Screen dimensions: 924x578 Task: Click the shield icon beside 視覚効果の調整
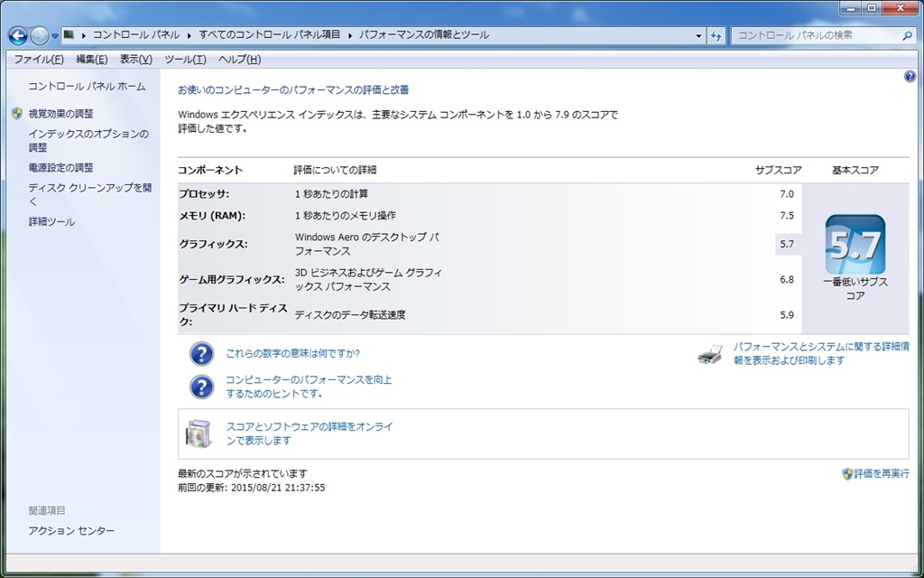17,113
